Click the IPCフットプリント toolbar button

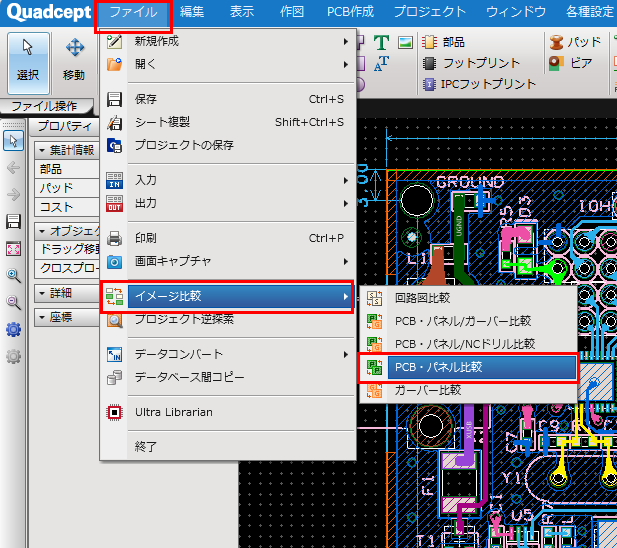click(479, 84)
